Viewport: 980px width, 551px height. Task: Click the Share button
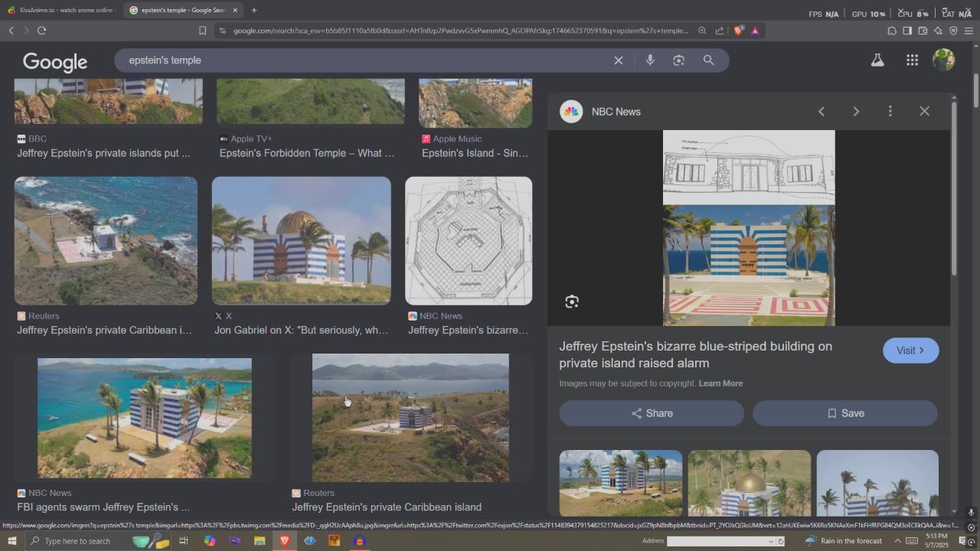[x=652, y=413]
